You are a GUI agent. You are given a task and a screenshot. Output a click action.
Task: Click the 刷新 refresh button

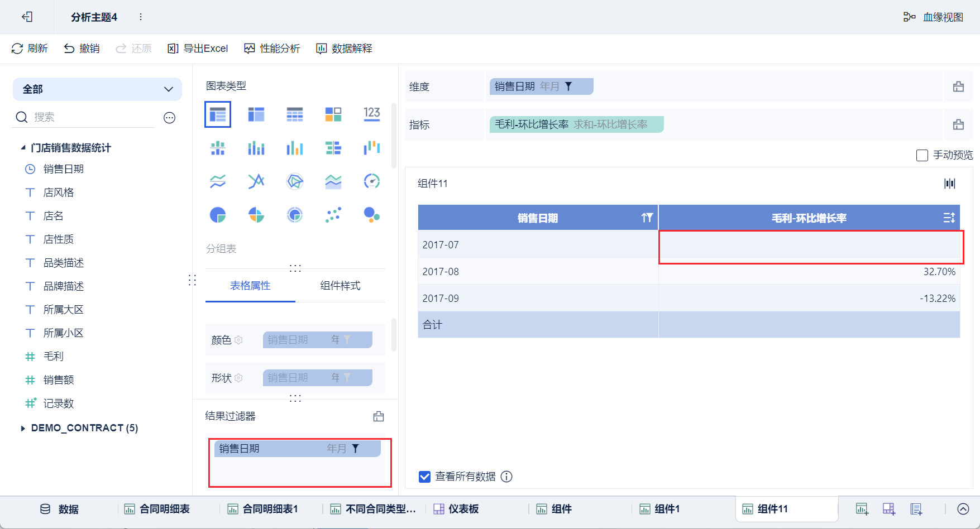[30, 49]
